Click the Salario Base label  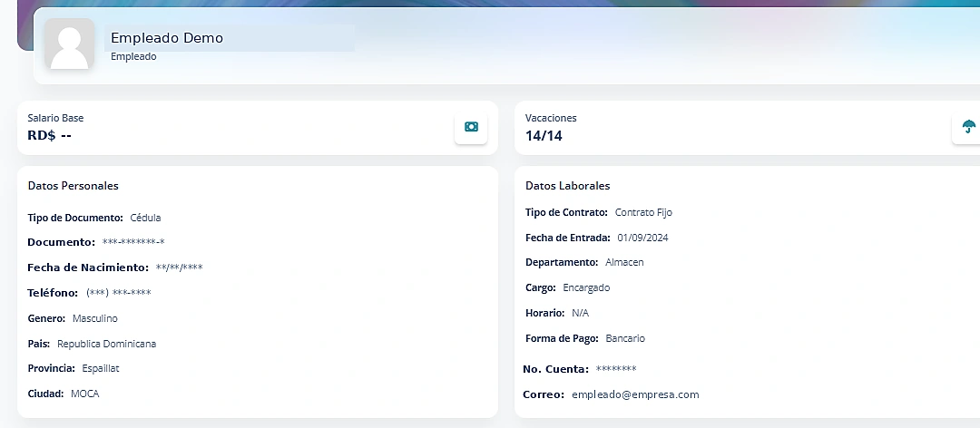[x=55, y=118]
